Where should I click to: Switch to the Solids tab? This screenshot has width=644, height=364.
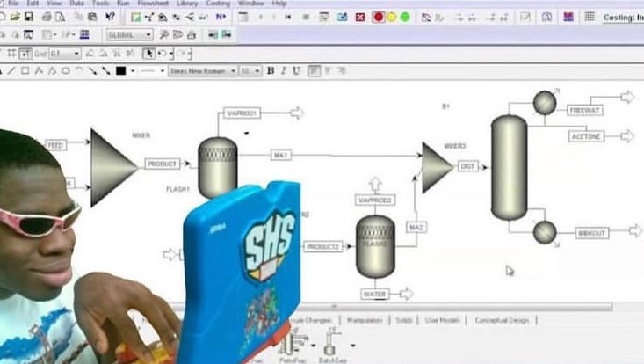point(404,320)
